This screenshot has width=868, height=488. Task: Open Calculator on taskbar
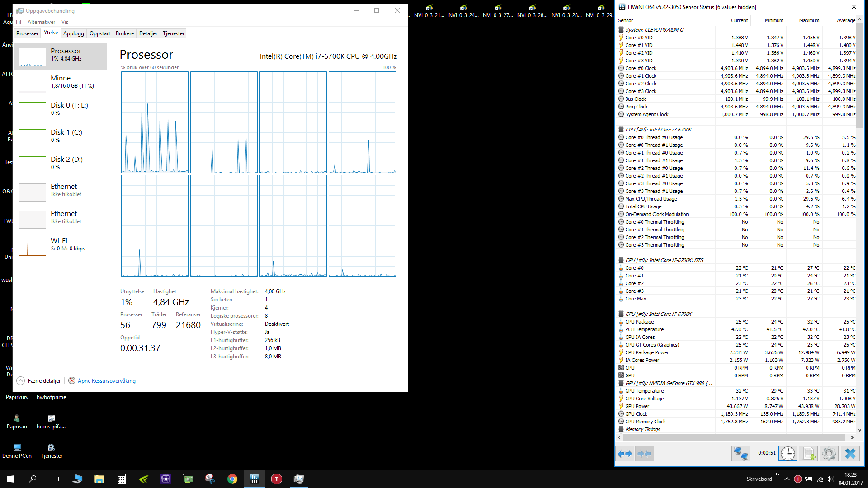(x=121, y=479)
